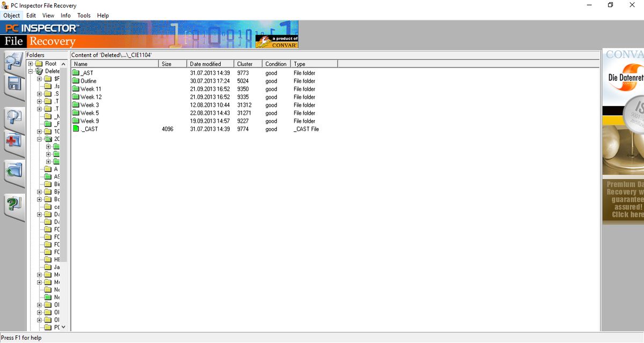Open the Info menu
644x343 pixels.
click(65, 15)
